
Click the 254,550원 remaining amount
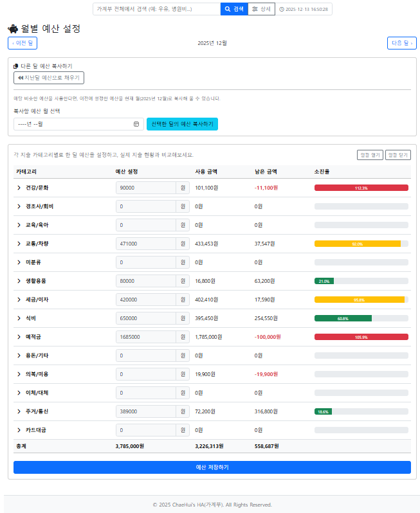[x=266, y=318]
